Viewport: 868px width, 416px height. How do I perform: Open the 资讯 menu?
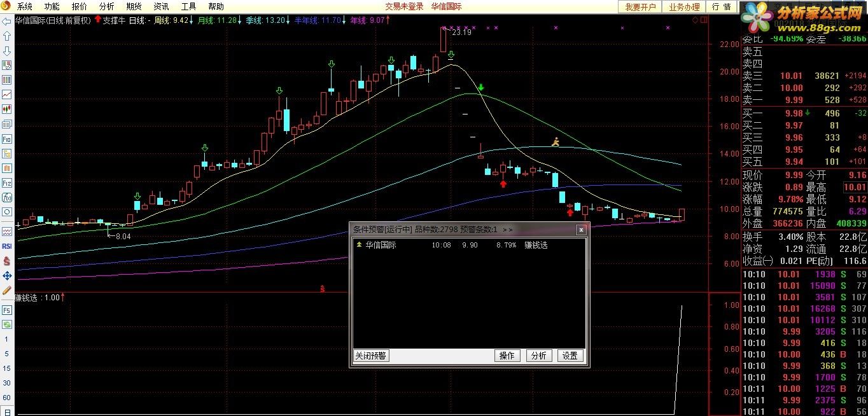[161, 6]
